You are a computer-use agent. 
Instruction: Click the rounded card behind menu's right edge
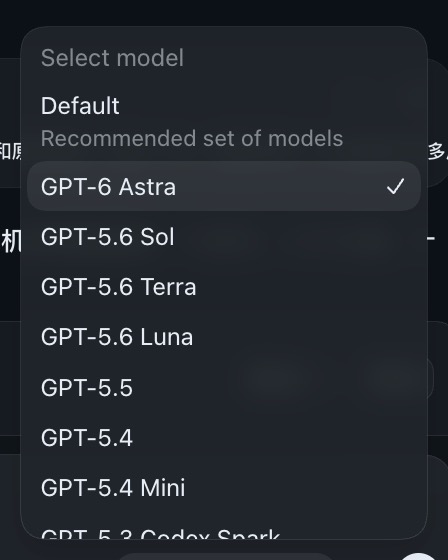[438, 123]
